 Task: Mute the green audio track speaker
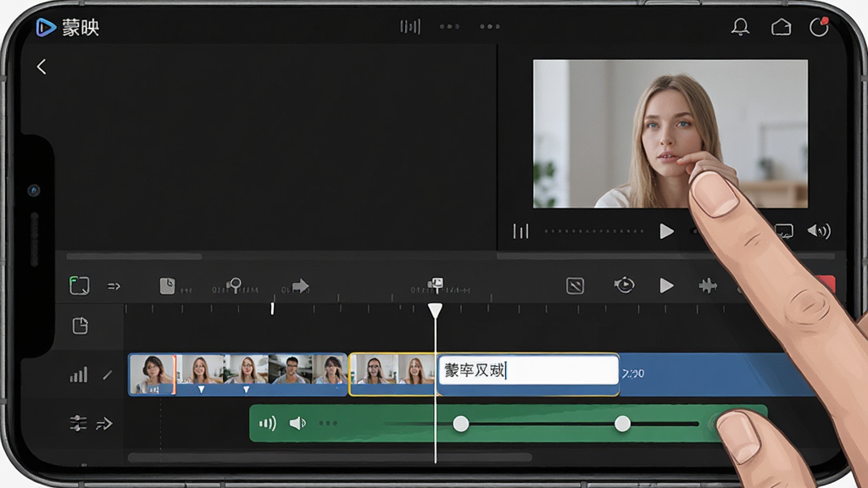(298, 424)
